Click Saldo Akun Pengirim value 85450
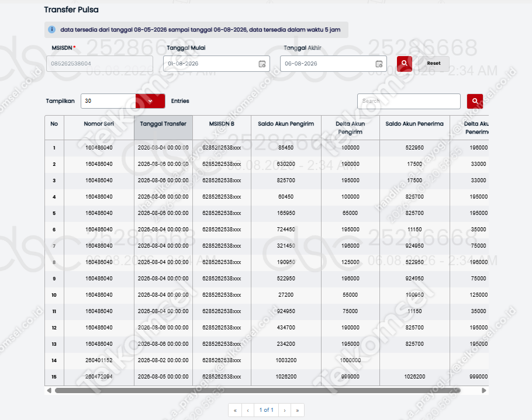The height and width of the screenshot is (420, 532). [286, 148]
